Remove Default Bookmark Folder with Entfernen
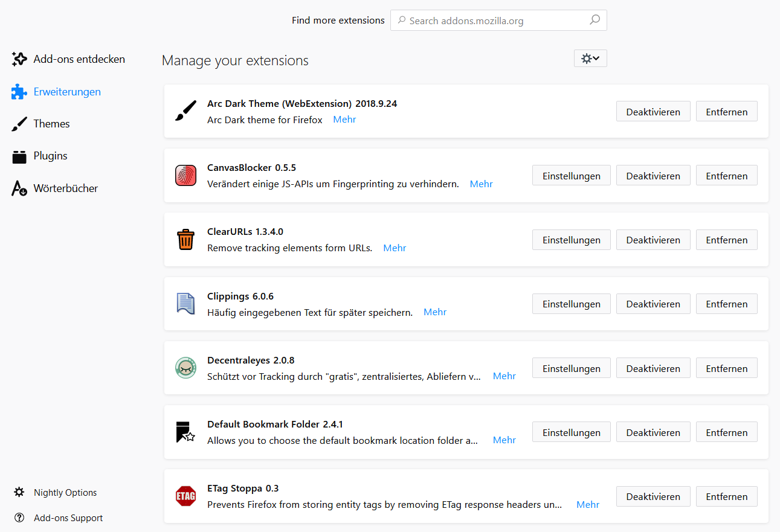Screen dimensions: 780x532 pos(727,432)
